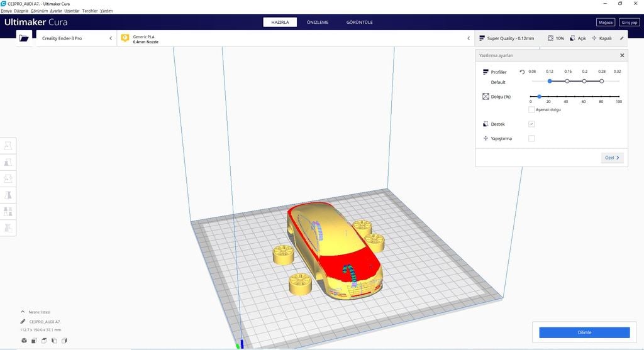Click the Dolgu infill icon
Screen dimensions: 644x350
[x=486, y=96]
